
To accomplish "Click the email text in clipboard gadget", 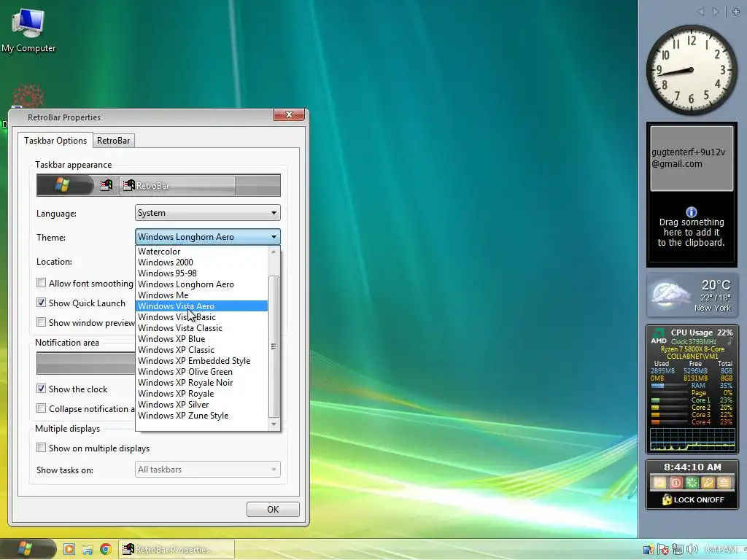I will point(688,157).
